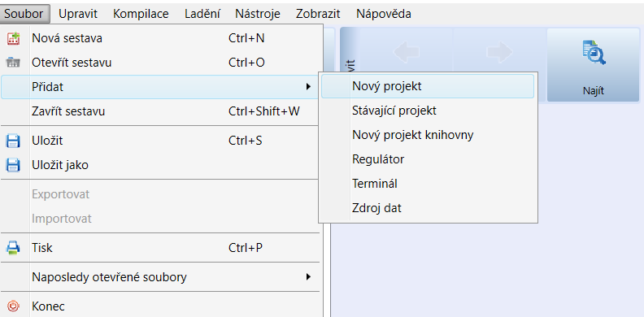Open the Ladění menu

(x=204, y=14)
